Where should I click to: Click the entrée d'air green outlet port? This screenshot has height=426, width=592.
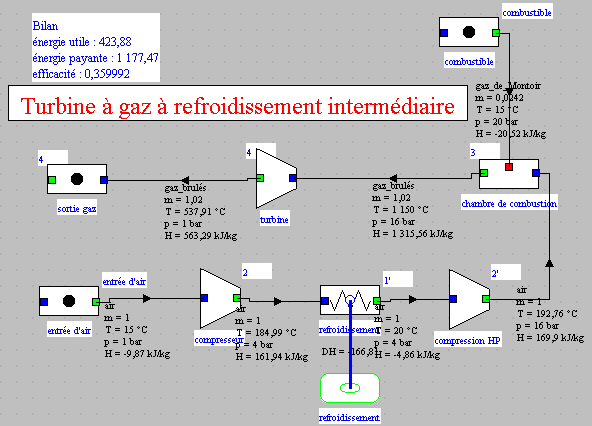[96, 302]
